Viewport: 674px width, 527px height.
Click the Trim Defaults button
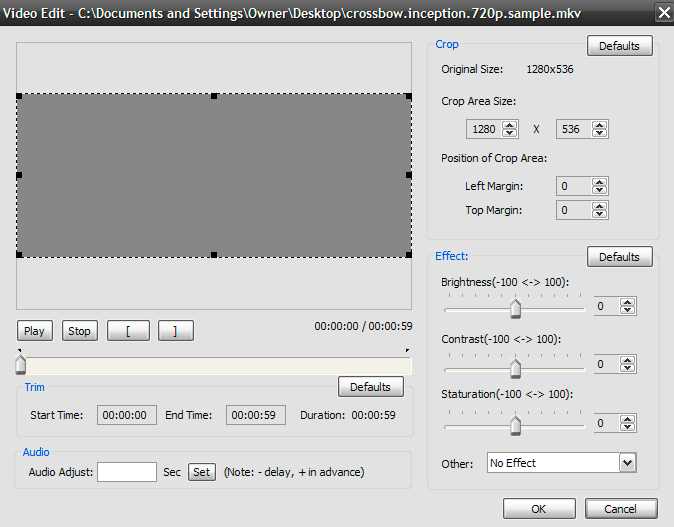coord(371,387)
